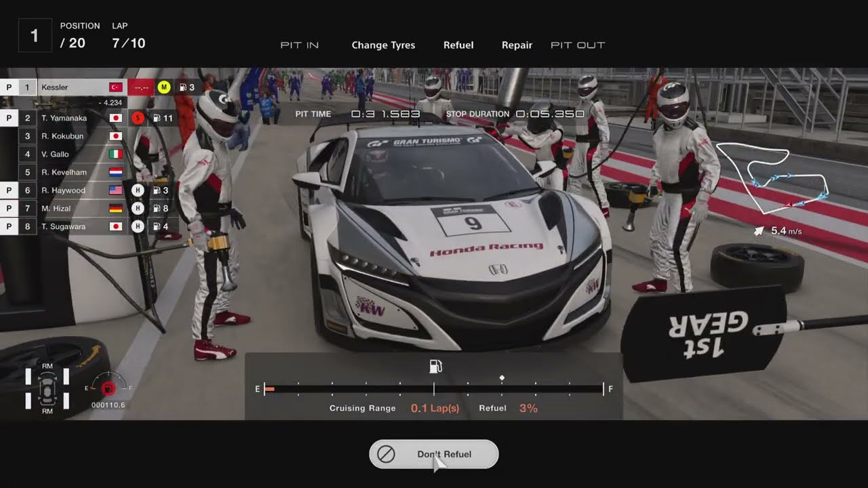The height and width of the screenshot is (488, 868).
Task: Click the Don't Refuel button
Action: [434, 454]
